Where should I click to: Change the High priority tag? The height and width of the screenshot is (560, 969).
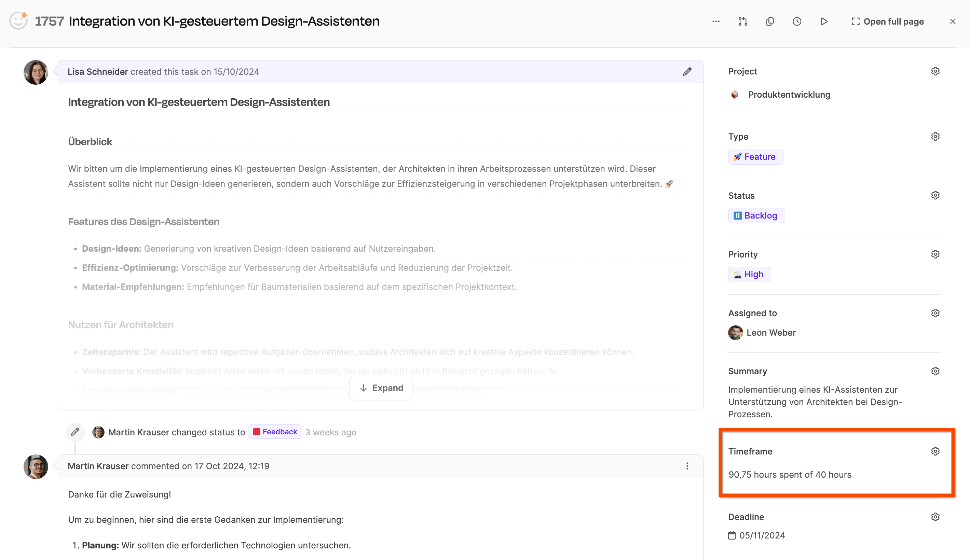tap(749, 275)
